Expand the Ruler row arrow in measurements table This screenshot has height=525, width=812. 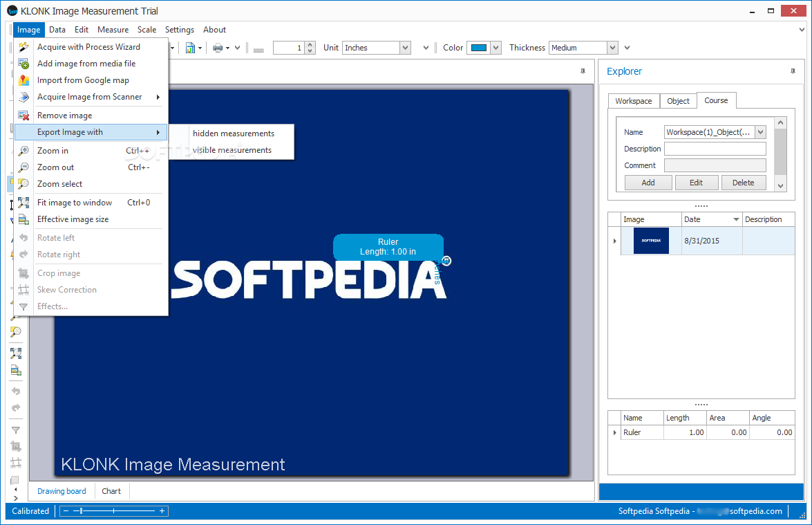614,432
